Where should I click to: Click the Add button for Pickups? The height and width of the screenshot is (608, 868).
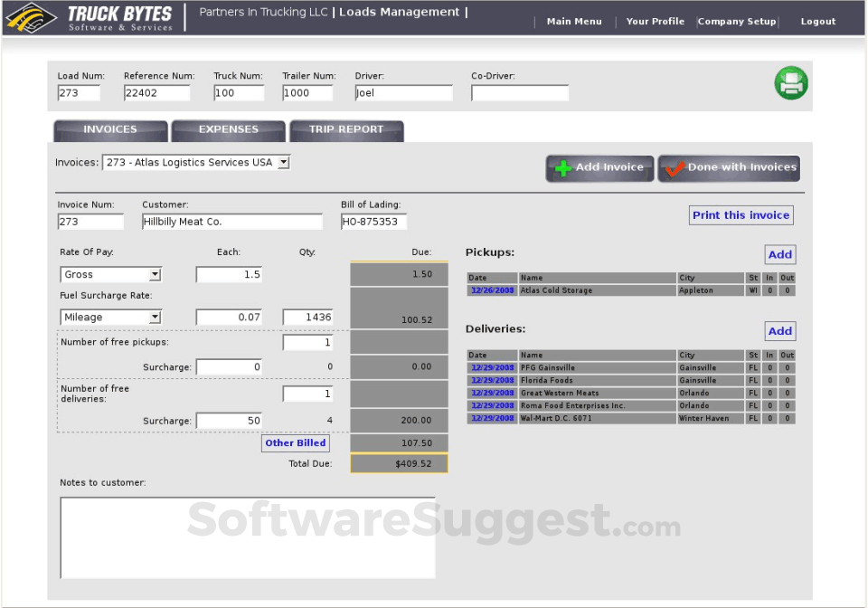(779, 254)
